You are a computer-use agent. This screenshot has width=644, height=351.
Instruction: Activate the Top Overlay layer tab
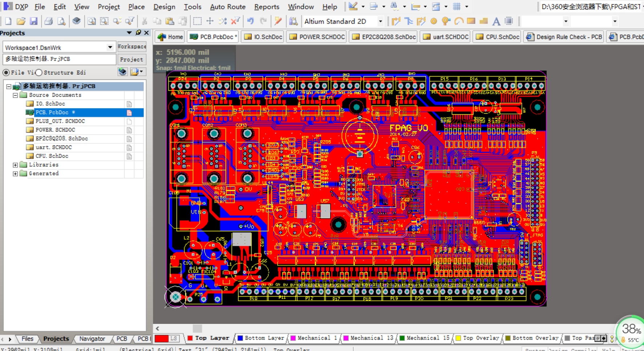point(477,338)
